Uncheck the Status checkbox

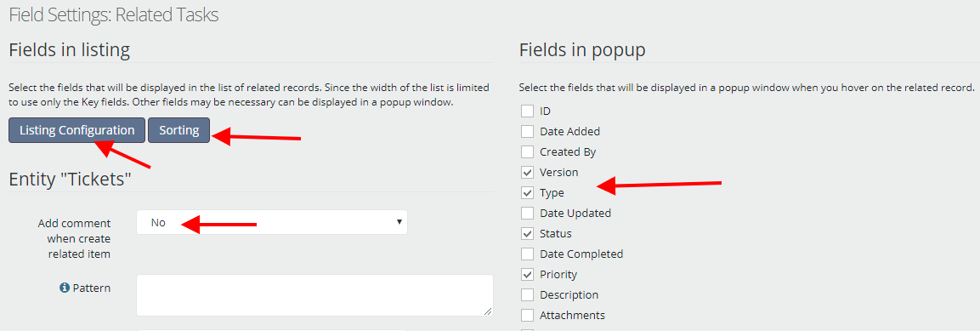tap(528, 233)
